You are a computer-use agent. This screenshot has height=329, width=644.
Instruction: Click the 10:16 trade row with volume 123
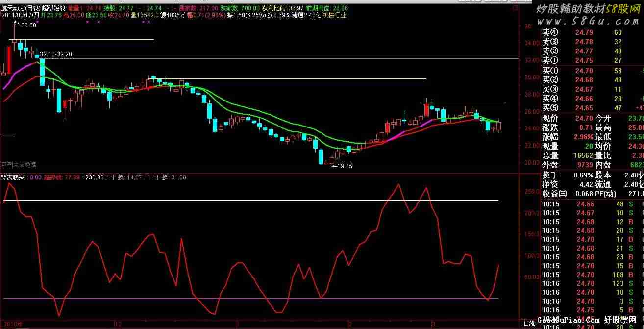588,283
